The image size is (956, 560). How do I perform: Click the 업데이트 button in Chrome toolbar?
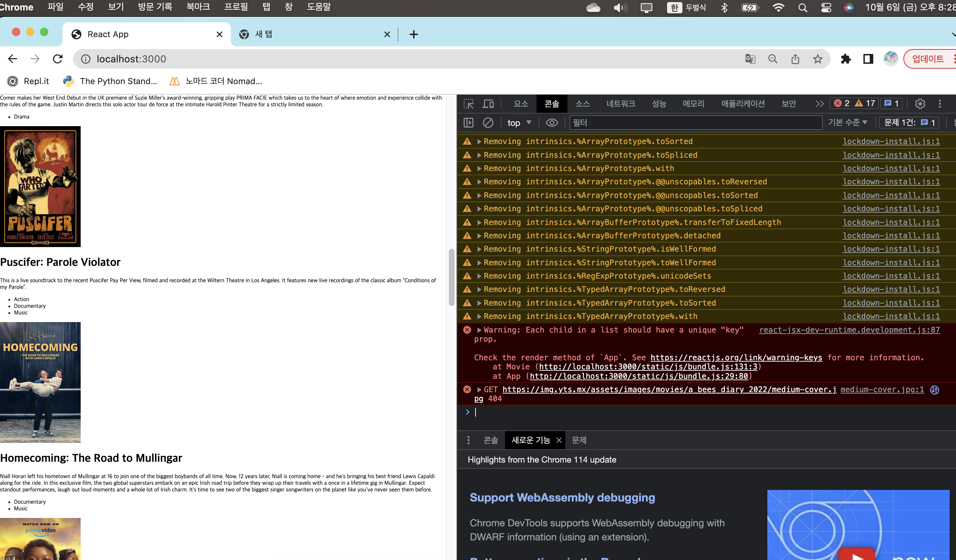[x=928, y=59]
